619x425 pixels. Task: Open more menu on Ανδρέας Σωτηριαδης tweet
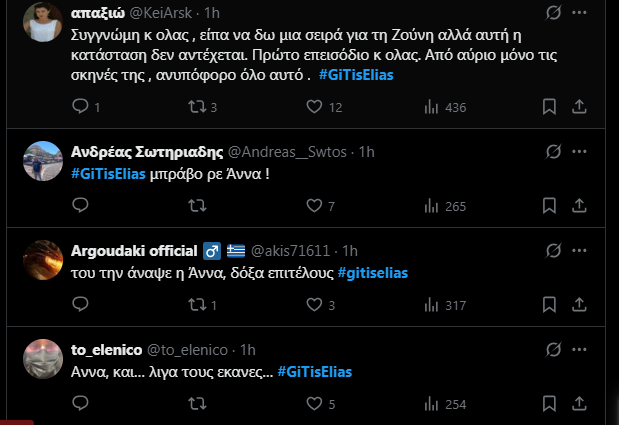pos(580,152)
